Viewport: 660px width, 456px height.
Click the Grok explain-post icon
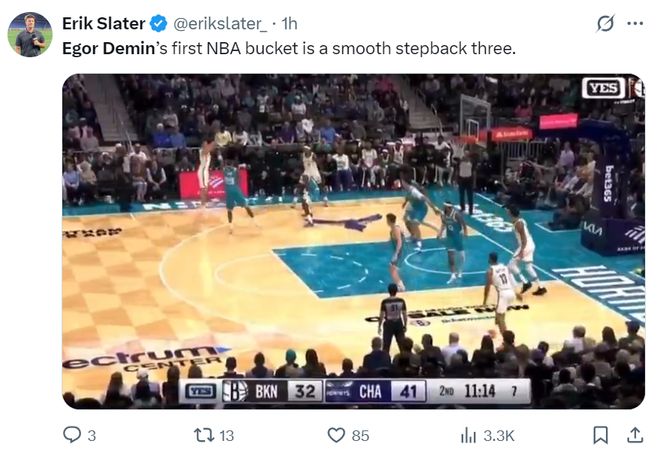(604, 23)
